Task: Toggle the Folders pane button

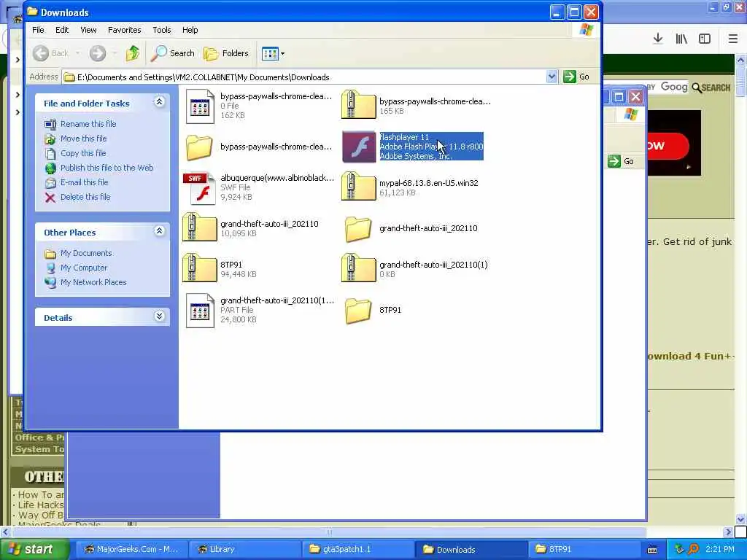Action: pyautogui.click(x=226, y=52)
